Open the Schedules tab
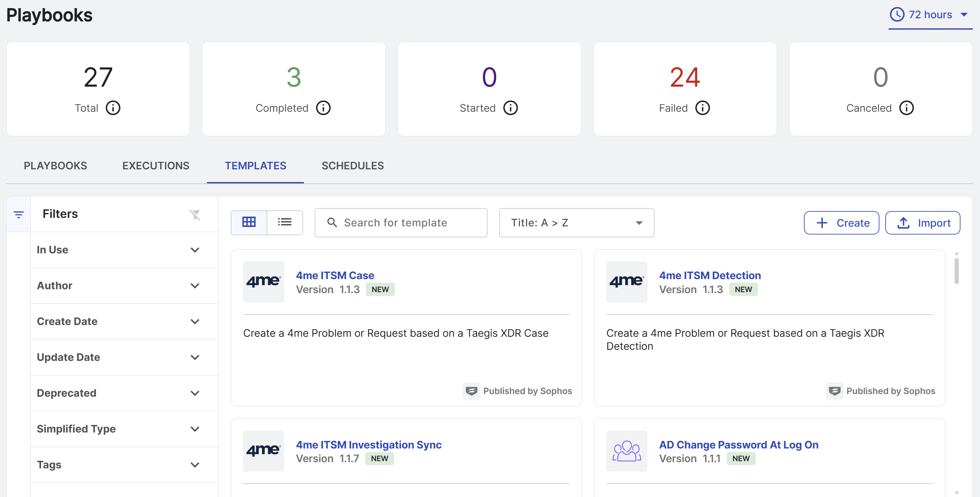This screenshot has height=497, width=980. pyautogui.click(x=353, y=166)
